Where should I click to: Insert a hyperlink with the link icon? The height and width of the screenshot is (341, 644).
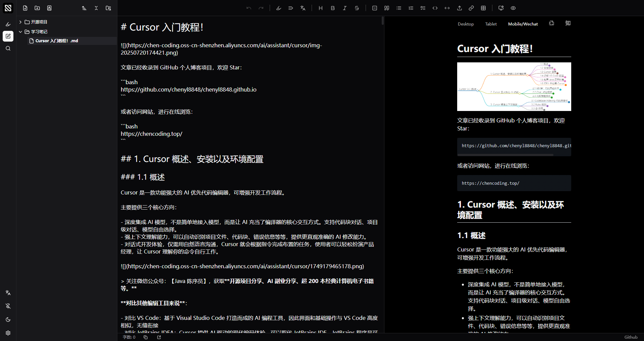click(471, 8)
